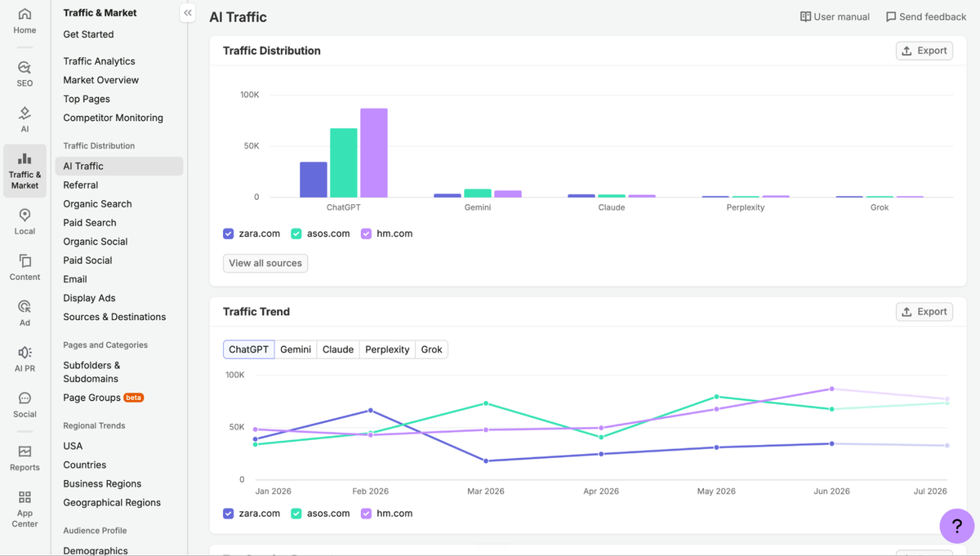Open the Display Ads report

point(89,298)
